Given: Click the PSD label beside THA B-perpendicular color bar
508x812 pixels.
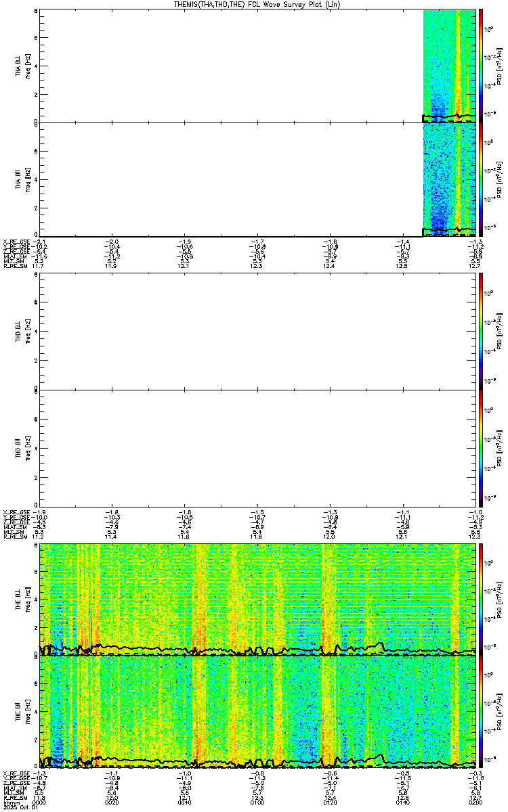Looking at the screenshot, I should tap(500, 66).
